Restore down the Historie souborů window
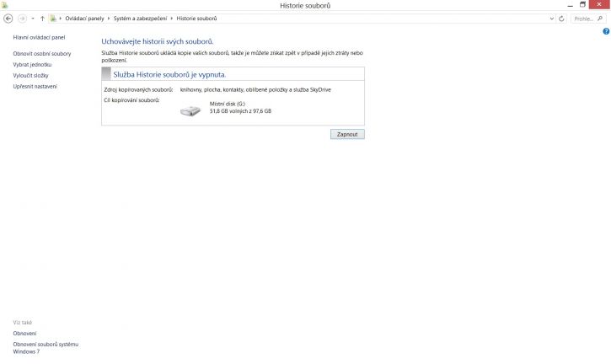 pyautogui.click(x=582, y=5)
